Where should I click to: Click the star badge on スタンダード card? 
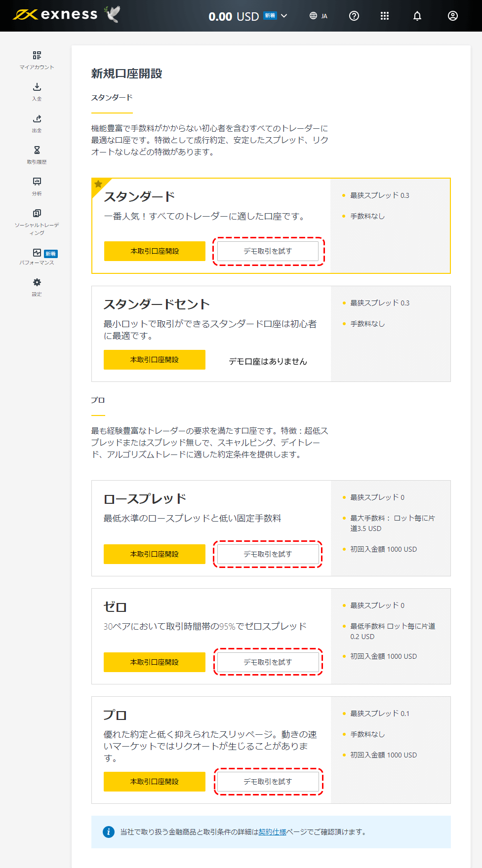pos(98,184)
